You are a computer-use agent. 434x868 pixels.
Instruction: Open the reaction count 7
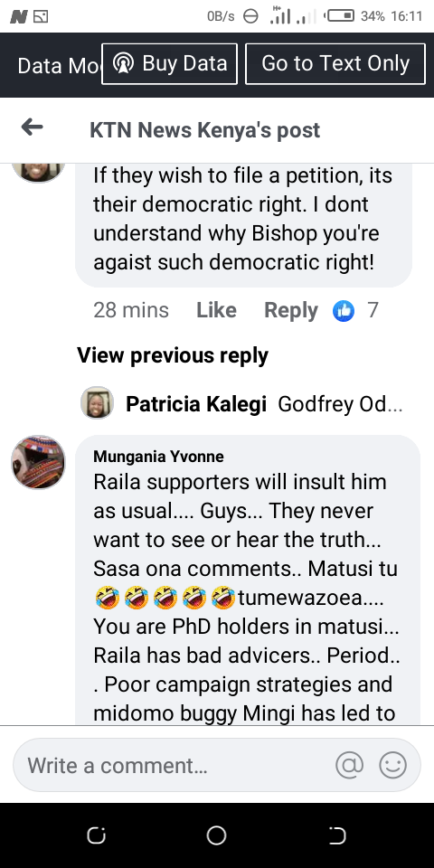pyautogui.click(x=373, y=310)
